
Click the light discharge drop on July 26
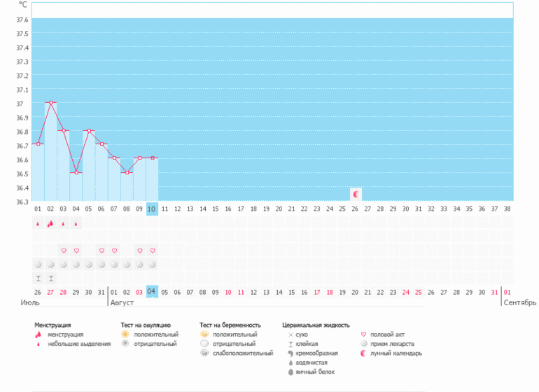[x=38, y=224]
